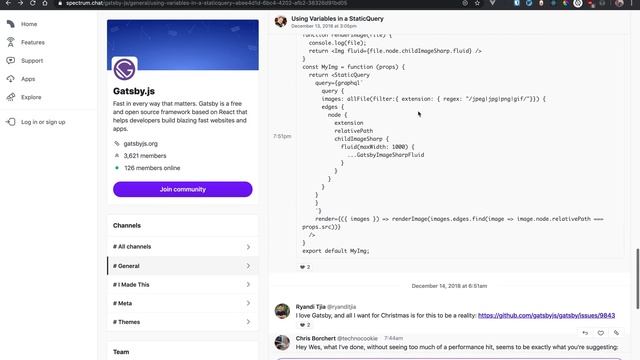Select Log in or sign up
640x360 pixels.
pyautogui.click(x=43, y=122)
